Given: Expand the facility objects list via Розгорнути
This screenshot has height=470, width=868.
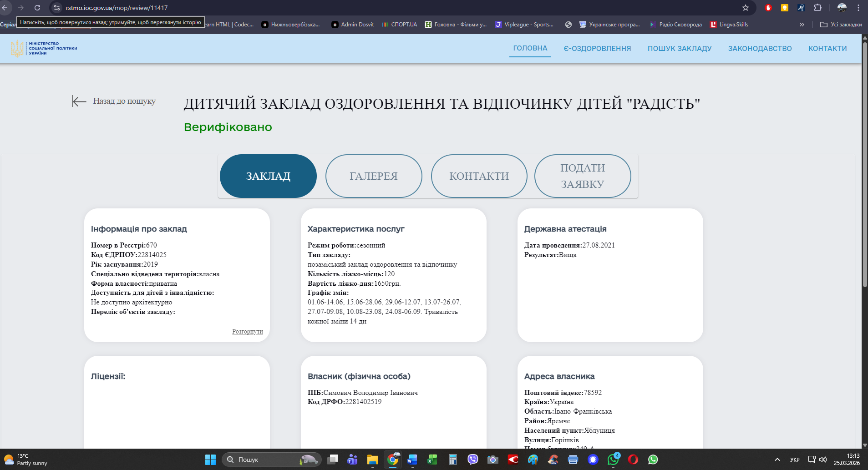Looking at the screenshot, I should click(247, 331).
